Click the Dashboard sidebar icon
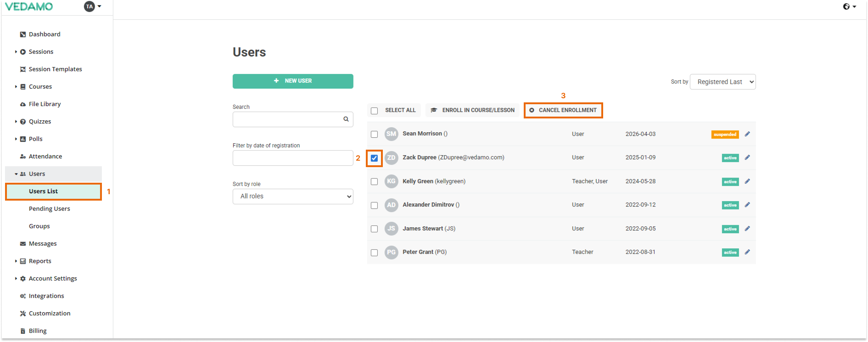This screenshot has height=342, width=868. point(23,34)
